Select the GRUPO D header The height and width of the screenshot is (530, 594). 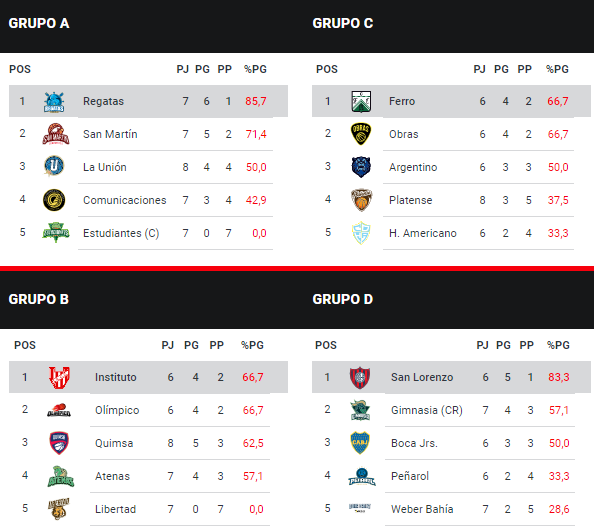coord(342,299)
